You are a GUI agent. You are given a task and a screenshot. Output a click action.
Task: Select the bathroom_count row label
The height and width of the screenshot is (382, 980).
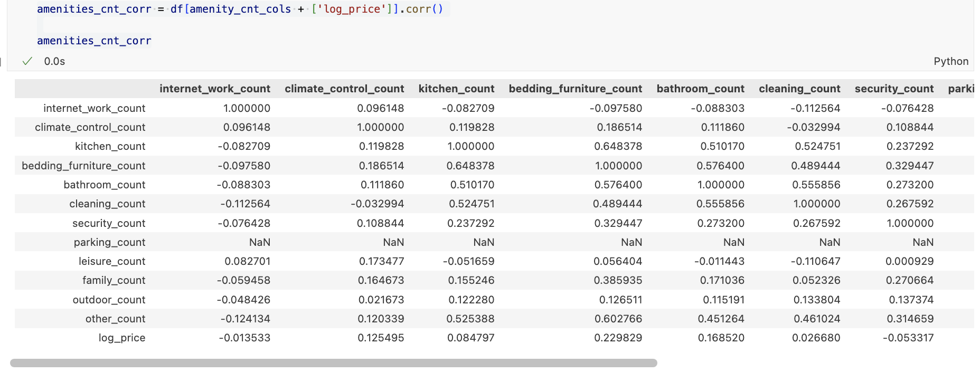pos(104,185)
